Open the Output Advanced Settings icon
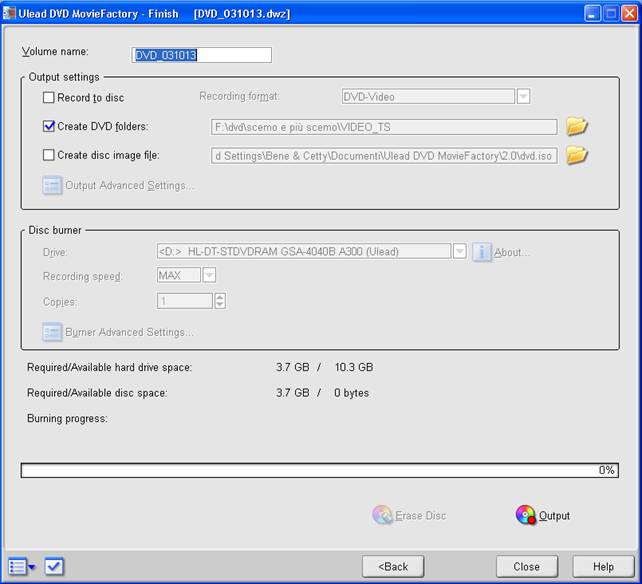The width and height of the screenshot is (642, 584). click(x=52, y=186)
